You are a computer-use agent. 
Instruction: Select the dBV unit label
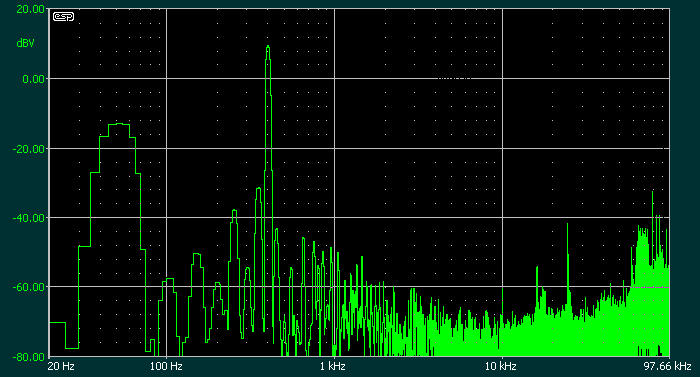(25, 43)
